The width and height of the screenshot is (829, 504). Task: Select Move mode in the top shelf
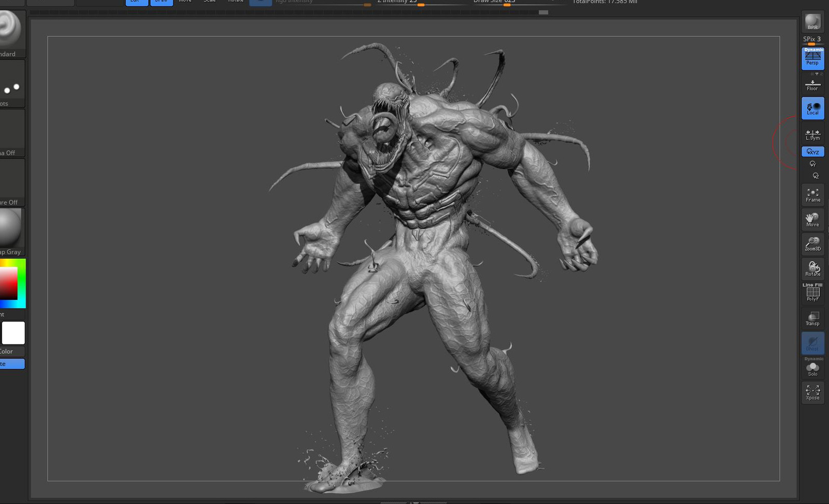click(x=185, y=2)
